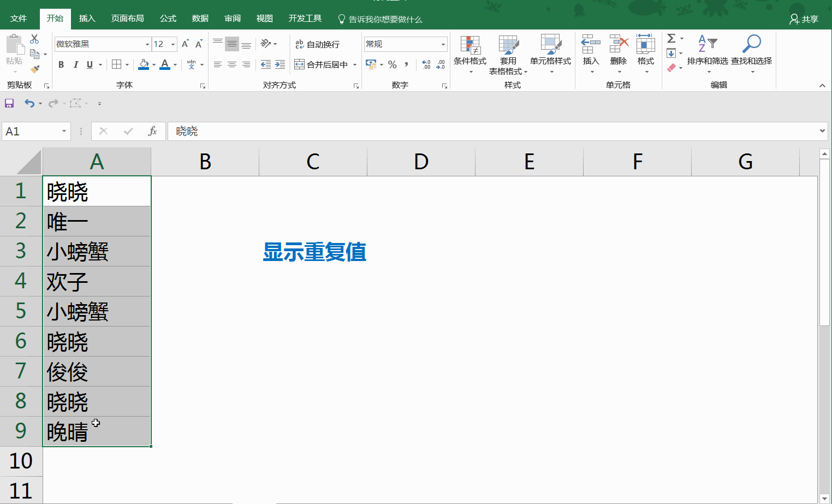This screenshot has height=504, width=832.
Task: Select the 自动求和 sigma icon
Action: [x=670, y=38]
